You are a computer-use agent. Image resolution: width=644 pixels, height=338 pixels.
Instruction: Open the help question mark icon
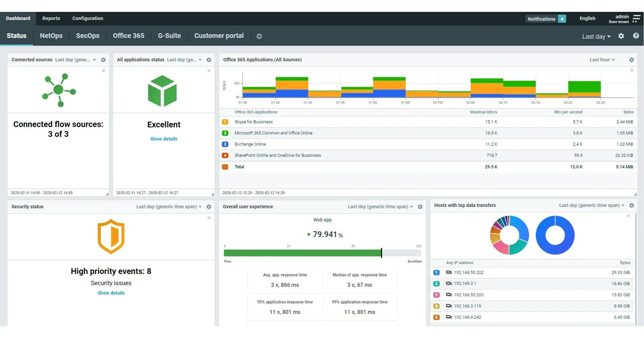coord(636,36)
